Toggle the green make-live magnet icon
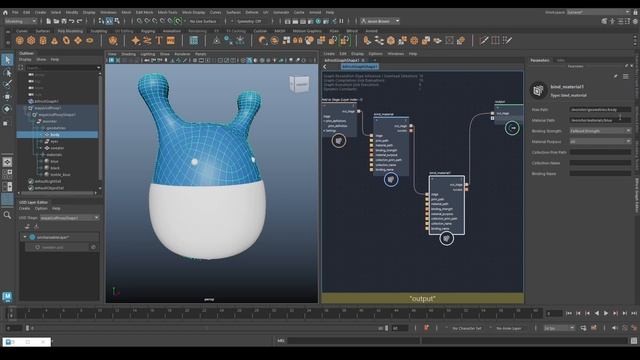 pyautogui.click(x=178, y=21)
